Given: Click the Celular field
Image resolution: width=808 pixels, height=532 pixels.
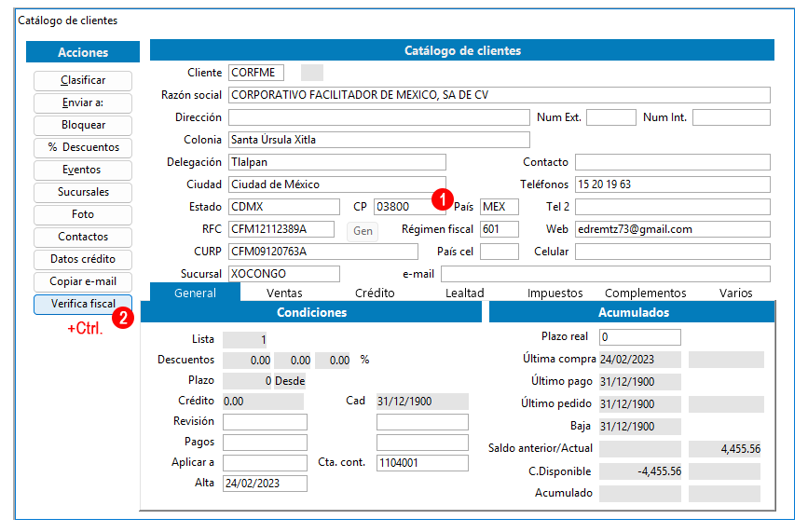Looking at the screenshot, I should point(673,252).
